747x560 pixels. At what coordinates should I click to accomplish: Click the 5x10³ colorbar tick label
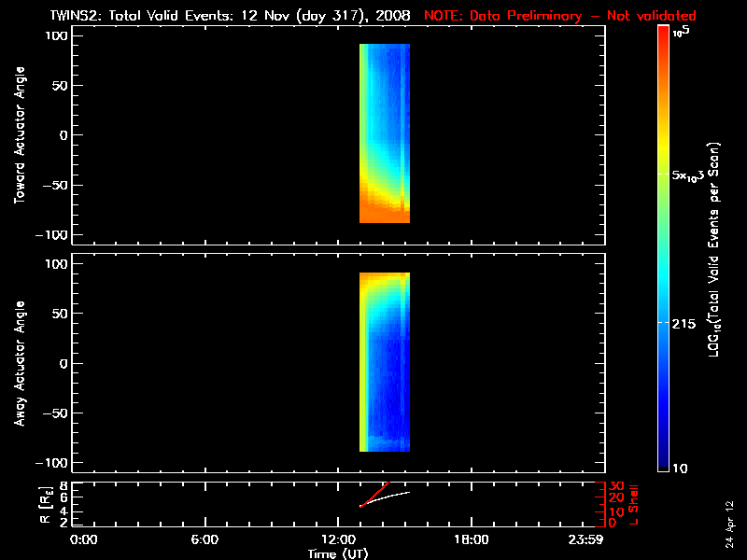tap(689, 175)
